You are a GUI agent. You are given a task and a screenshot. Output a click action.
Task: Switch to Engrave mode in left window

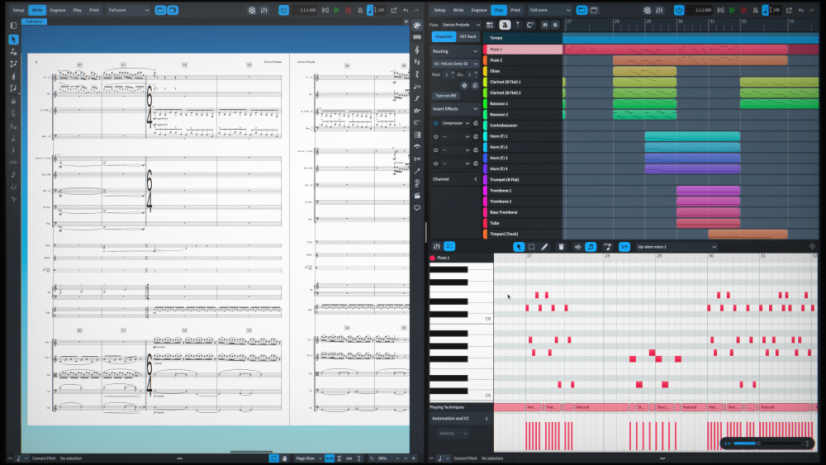[57, 10]
